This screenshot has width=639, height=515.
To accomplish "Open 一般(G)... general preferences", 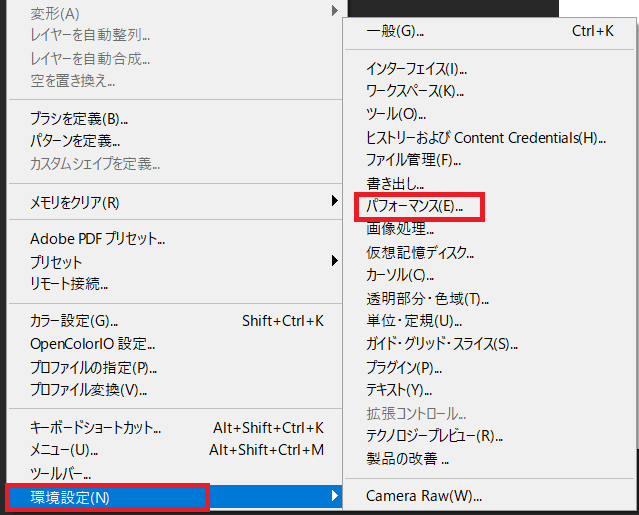I will [490, 31].
